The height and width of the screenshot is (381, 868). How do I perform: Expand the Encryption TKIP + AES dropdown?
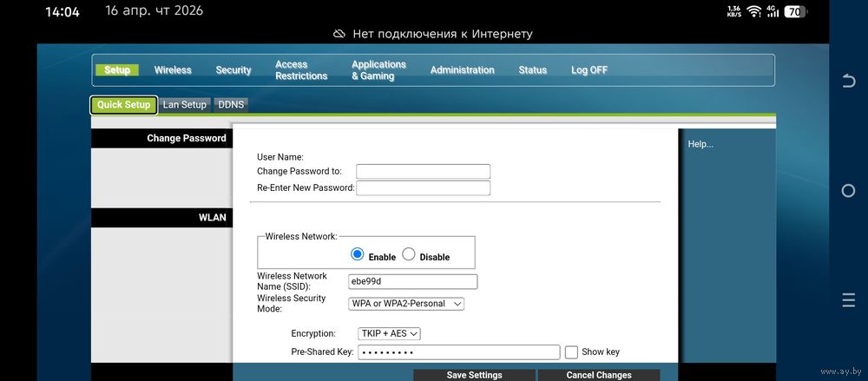click(x=389, y=333)
